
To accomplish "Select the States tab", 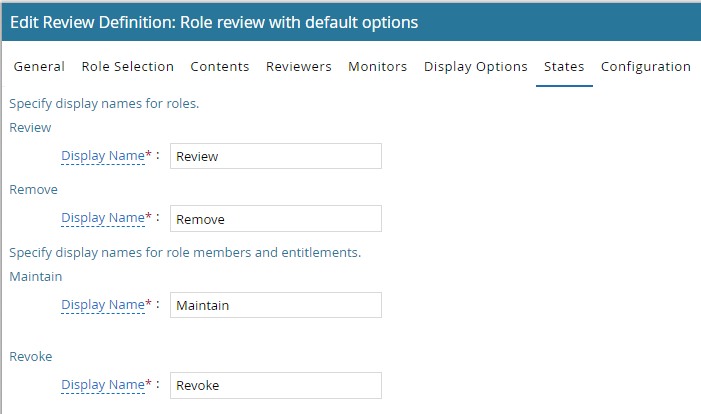I will click(x=564, y=67).
